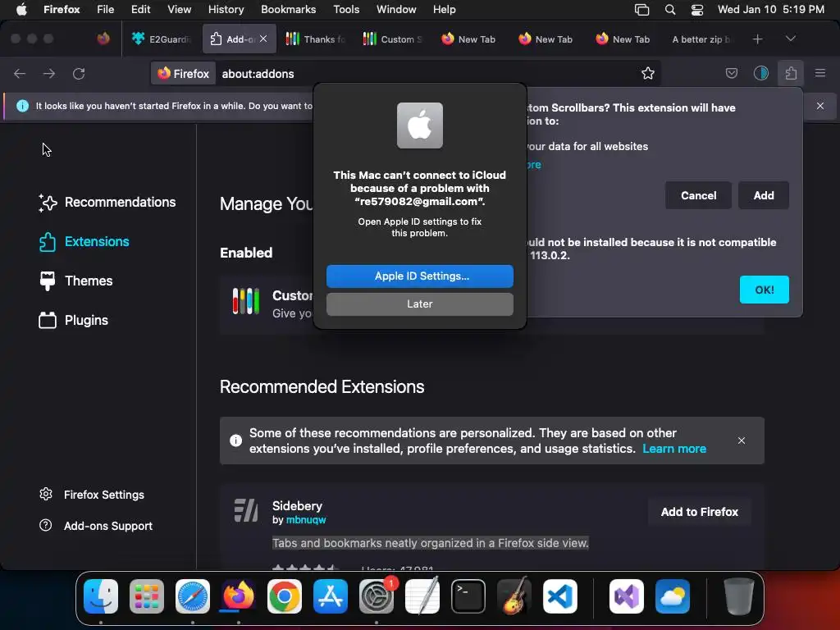Viewport: 840px width, 630px height.
Task: Click the Firefox identity badge in the address bar
Action: coord(184,73)
